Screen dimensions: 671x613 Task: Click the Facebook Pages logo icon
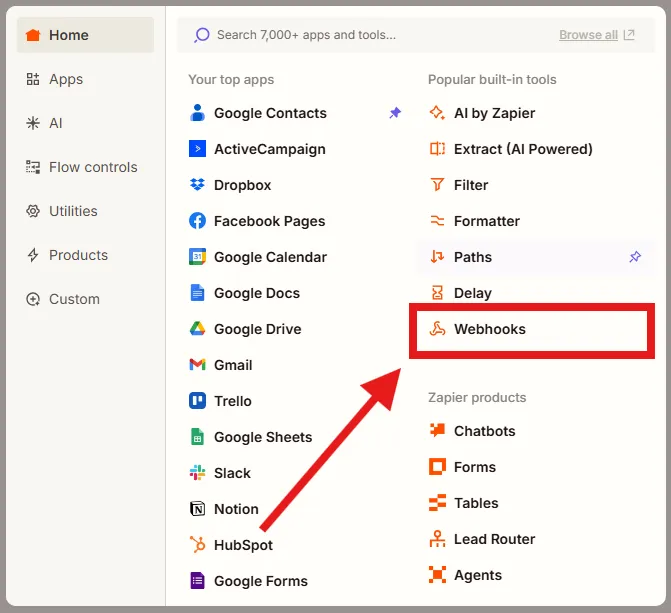pos(197,221)
